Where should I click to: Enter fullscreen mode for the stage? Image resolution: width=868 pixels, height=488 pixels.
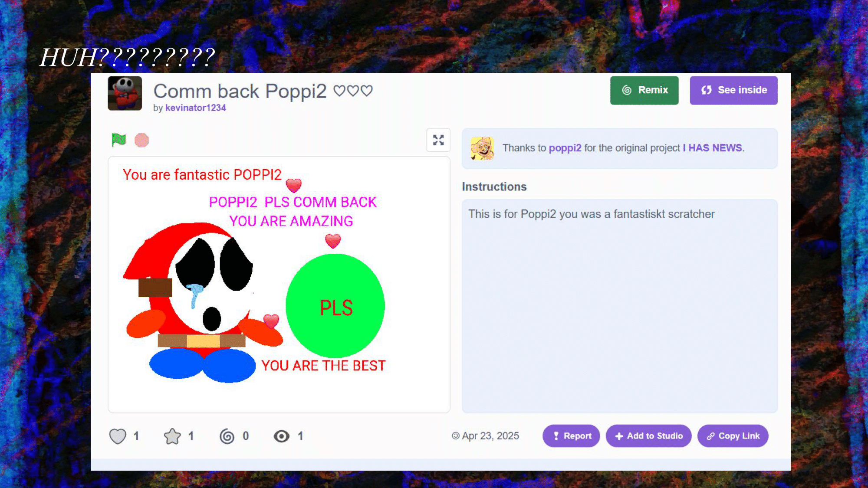[438, 140]
